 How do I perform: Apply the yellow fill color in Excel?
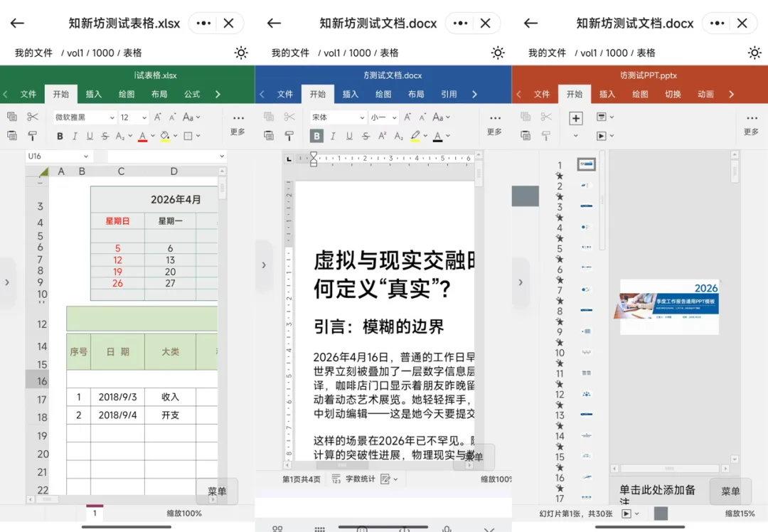[165, 136]
